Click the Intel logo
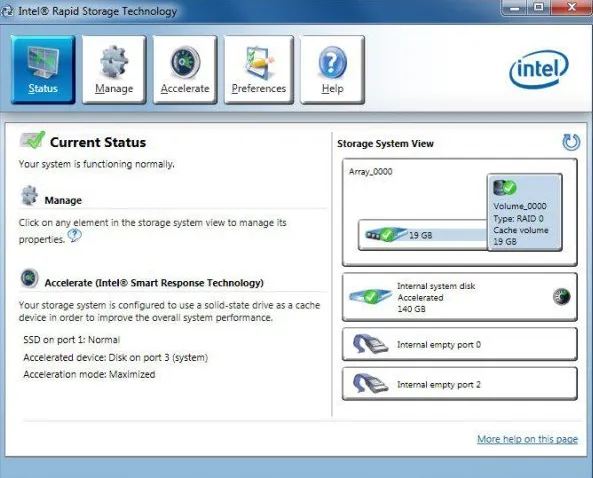The width and height of the screenshot is (593, 478). (539, 70)
